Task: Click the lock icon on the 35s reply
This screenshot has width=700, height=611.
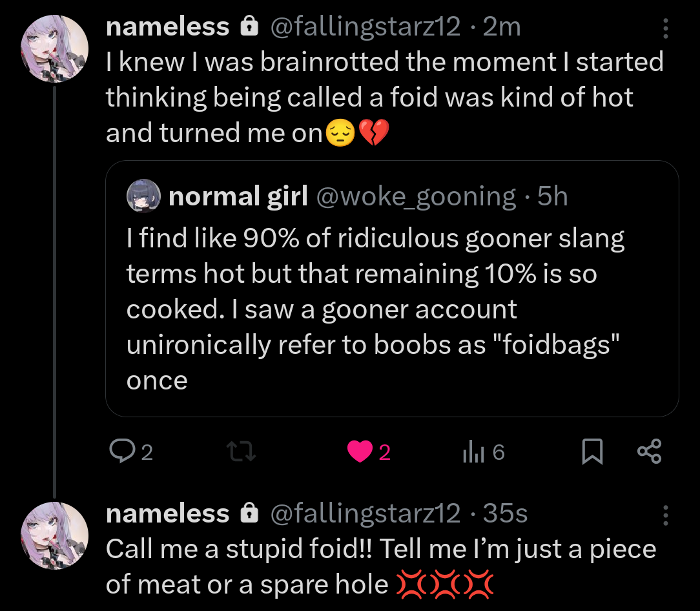Action: pos(248,513)
